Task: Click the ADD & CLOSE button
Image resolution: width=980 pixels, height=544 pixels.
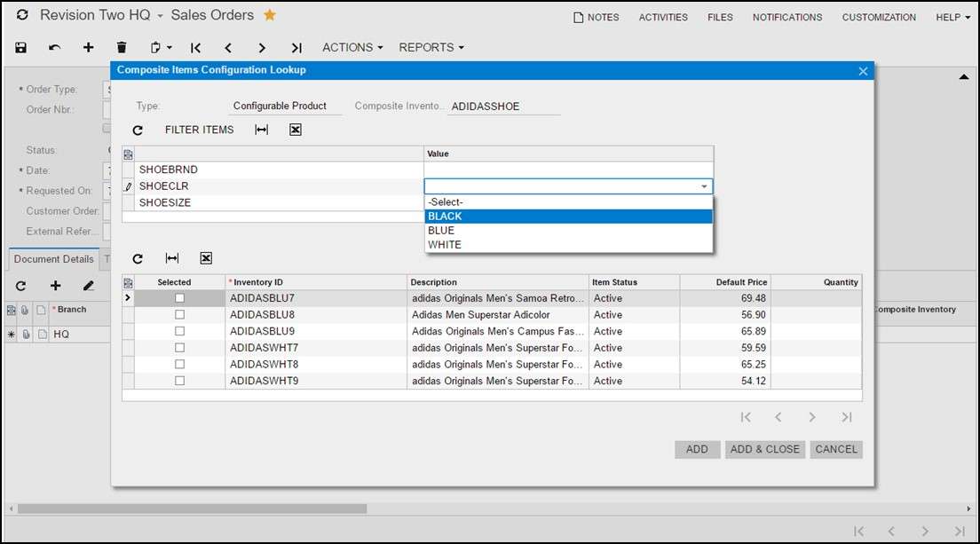Action: point(764,449)
